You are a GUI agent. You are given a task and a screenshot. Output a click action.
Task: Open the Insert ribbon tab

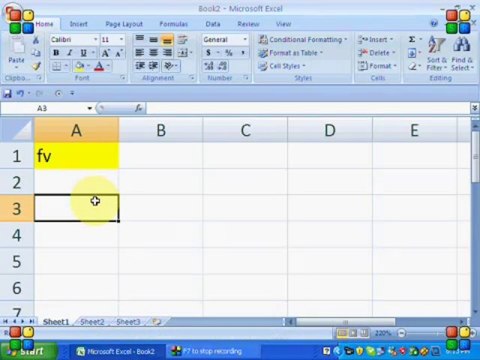79,24
